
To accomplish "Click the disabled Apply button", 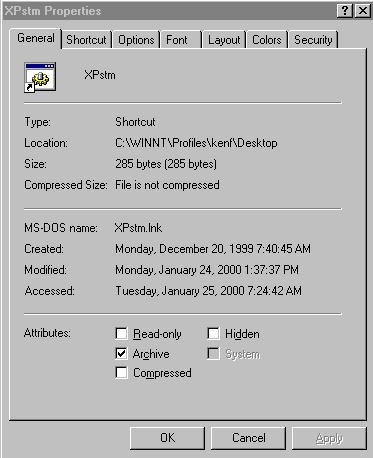I will 329,438.
